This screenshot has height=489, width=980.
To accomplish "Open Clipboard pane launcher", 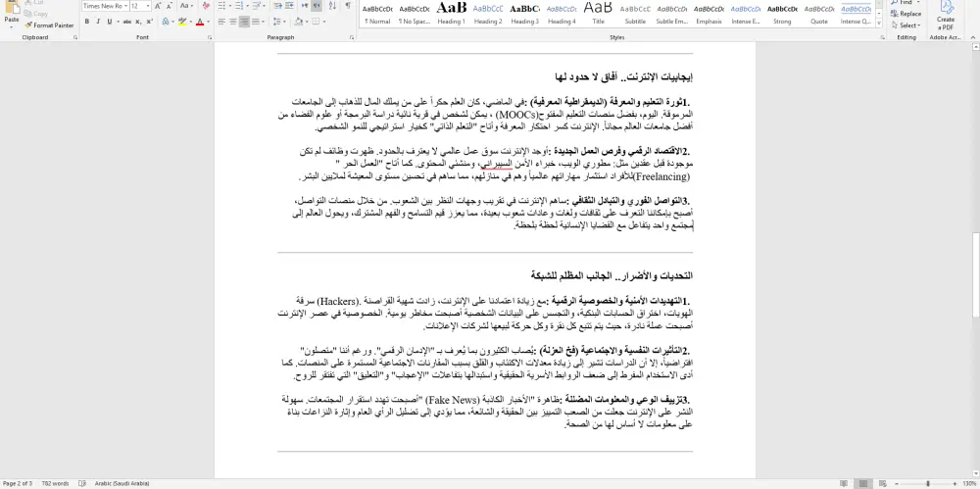I will point(75,37).
